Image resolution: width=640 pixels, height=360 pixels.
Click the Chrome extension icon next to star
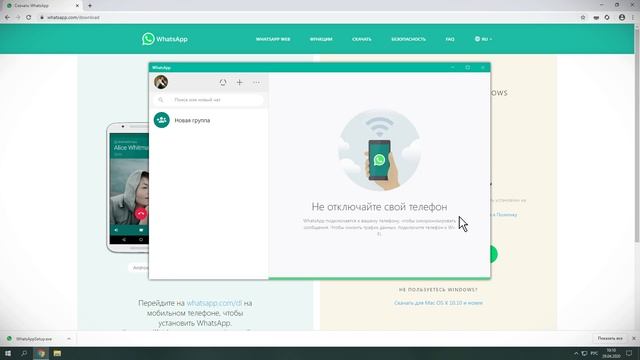tap(596, 17)
